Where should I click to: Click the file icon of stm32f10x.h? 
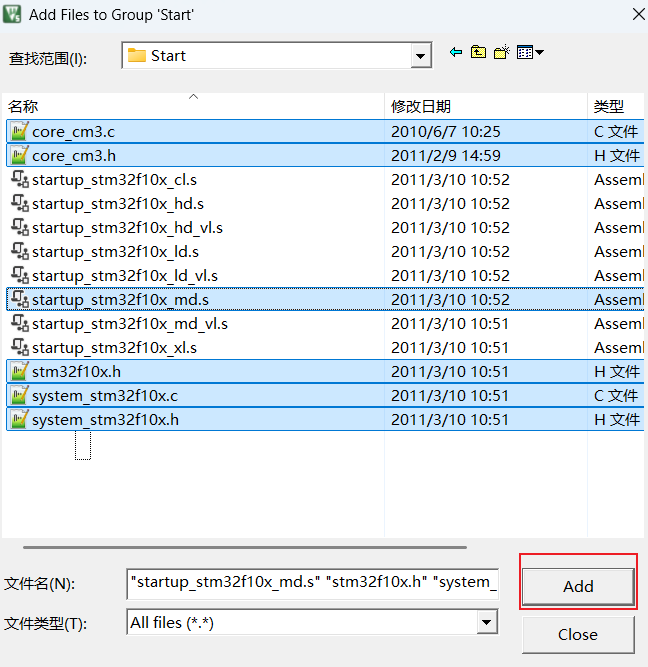pos(19,371)
